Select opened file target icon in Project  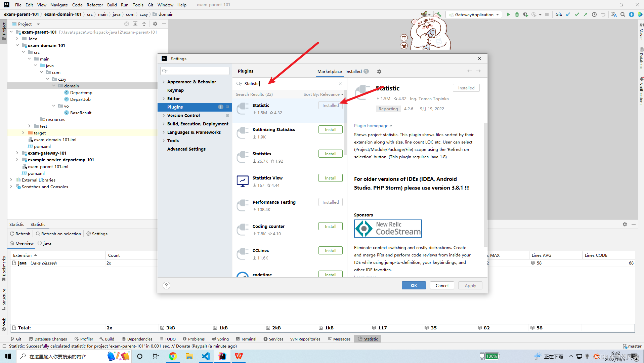point(127,24)
